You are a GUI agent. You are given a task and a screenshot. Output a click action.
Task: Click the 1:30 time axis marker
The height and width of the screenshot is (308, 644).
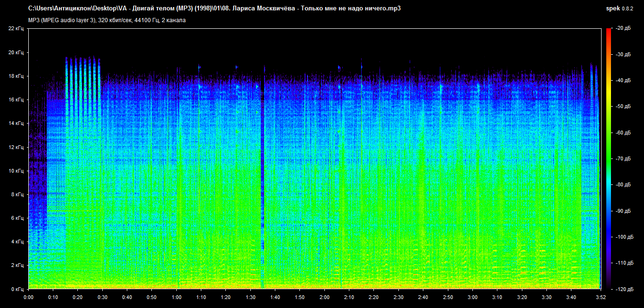250,297
